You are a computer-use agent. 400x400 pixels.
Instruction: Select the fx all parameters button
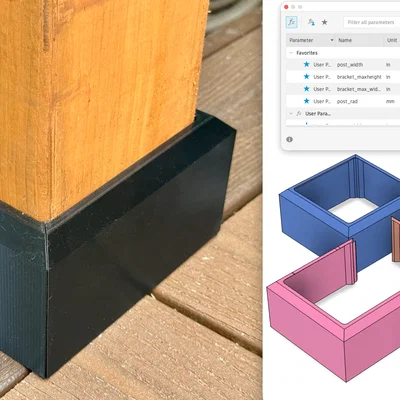(x=292, y=22)
